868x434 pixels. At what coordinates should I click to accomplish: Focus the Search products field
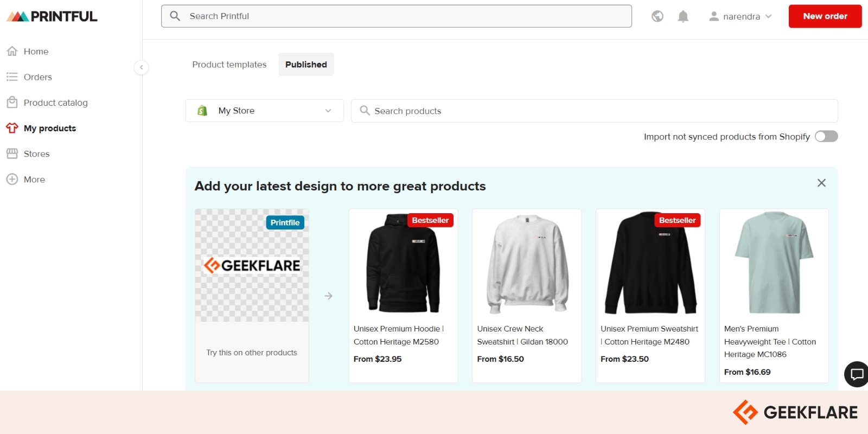click(x=595, y=111)
